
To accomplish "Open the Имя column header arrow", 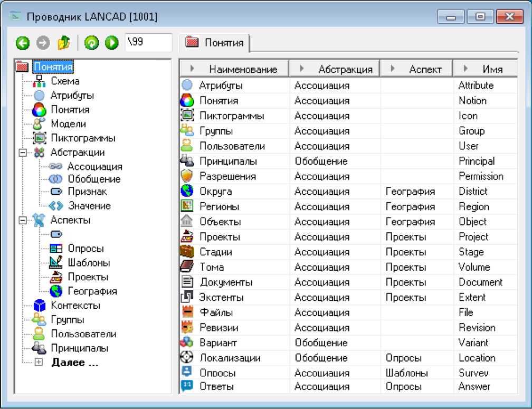I will 465,69.
